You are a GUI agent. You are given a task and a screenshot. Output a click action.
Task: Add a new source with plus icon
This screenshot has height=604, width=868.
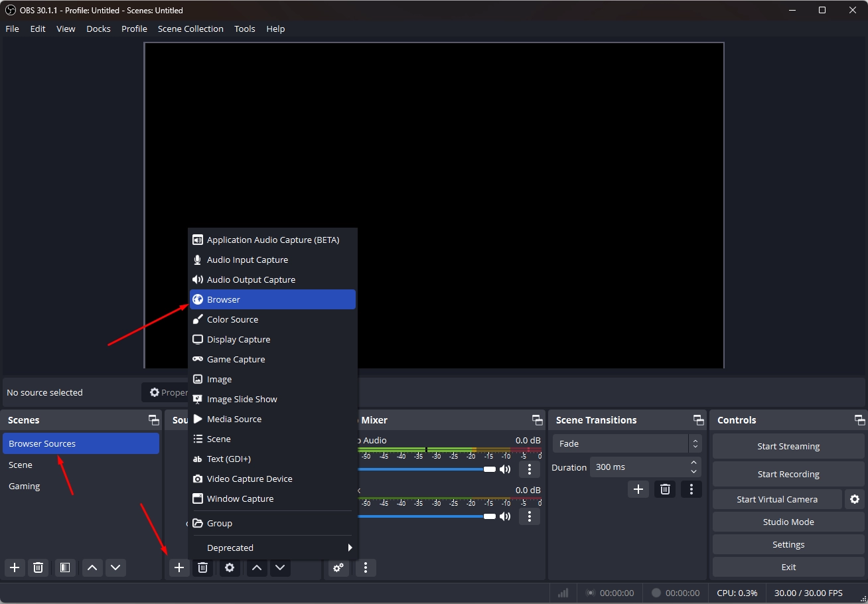tap(179, 567)
